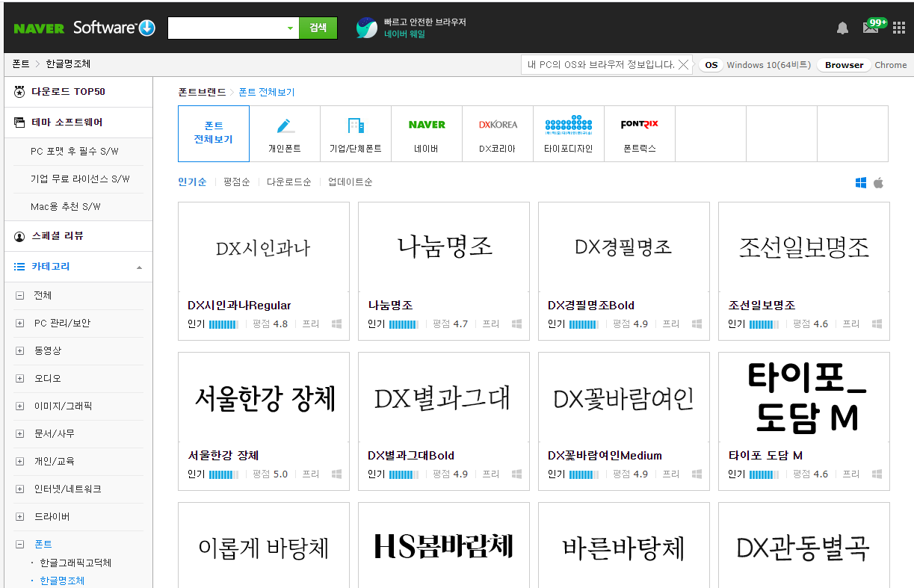Open the apps grid menu icon
914x588 pixels.
click(x=898, y=28)
